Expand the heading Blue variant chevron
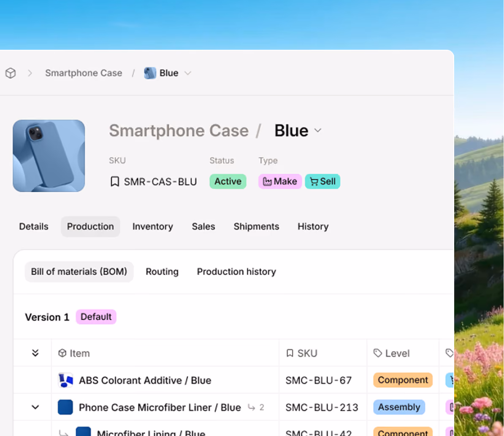This screenshot has width=504, height=436. [x=318, y=130]
